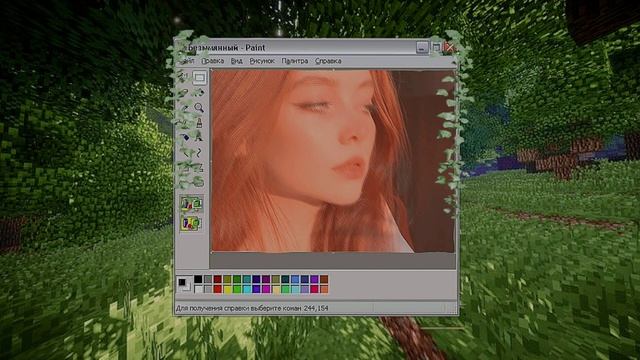Choose the transparent selection option

191,223
